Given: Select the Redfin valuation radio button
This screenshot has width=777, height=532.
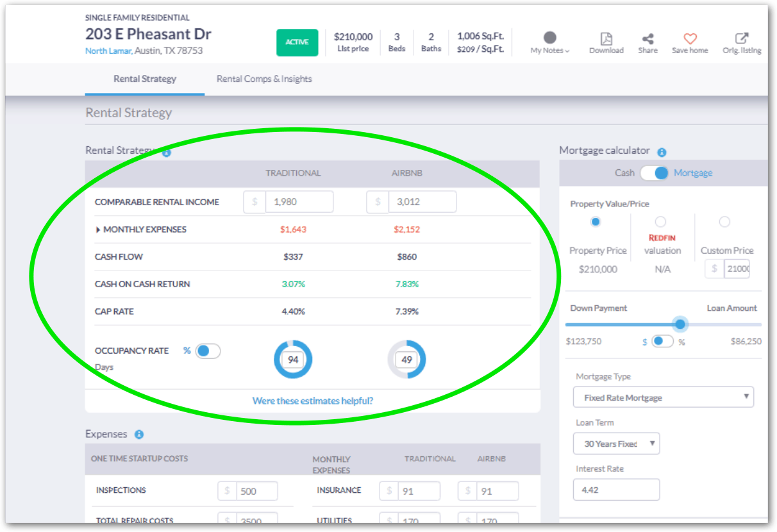Looking at the screenshot, I should point(660,222).
